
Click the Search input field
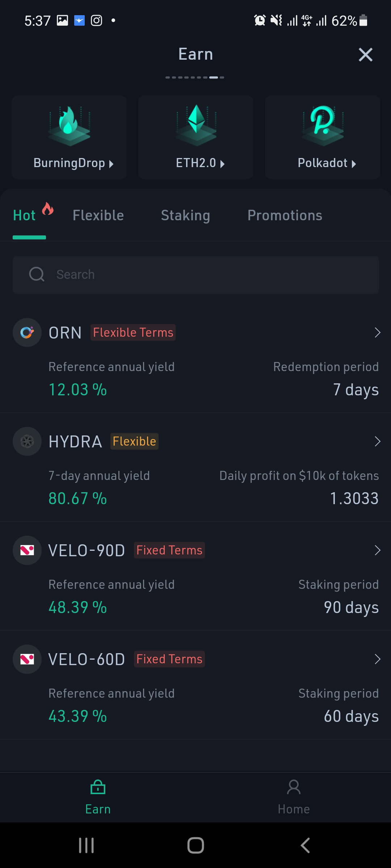(196, 275)
